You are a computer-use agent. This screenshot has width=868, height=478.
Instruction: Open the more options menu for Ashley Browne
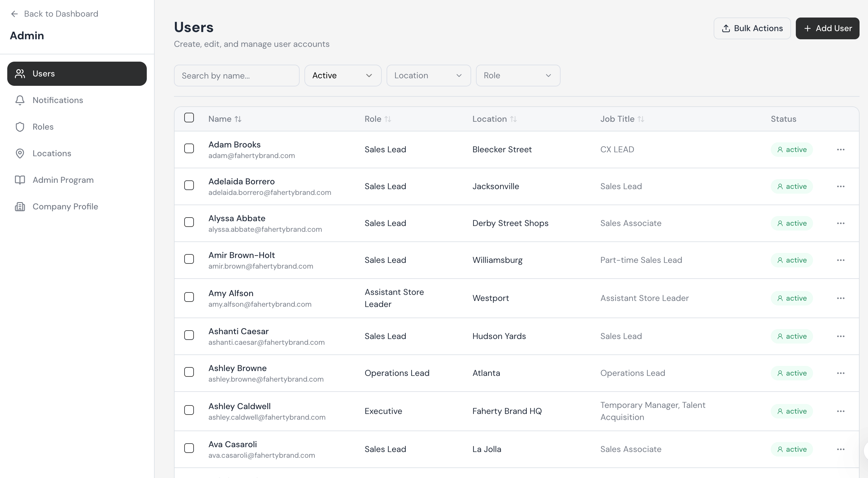pos(841,373)
